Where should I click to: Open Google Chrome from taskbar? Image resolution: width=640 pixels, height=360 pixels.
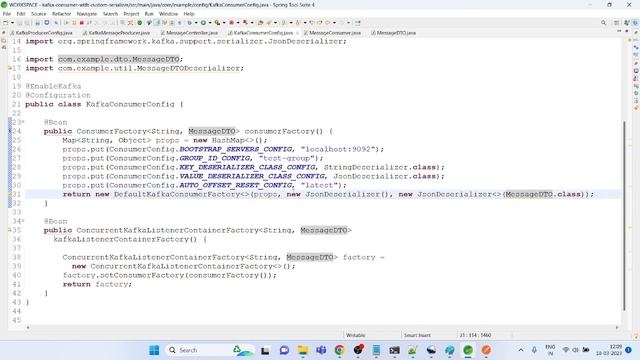pos(339,350)
